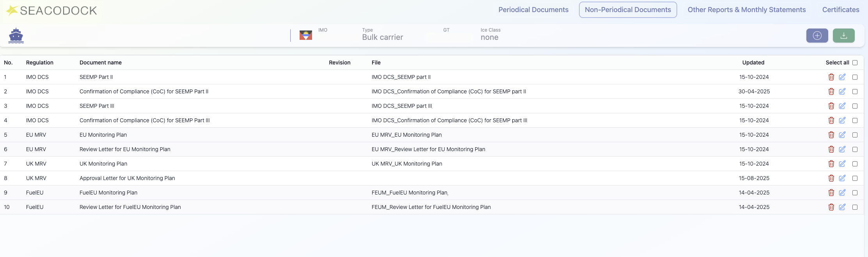The width and height of the screenshot is (868, 257).
Task: Edit the FuelEU Monitoring Plan entry
Action: [x=842, y=193]
